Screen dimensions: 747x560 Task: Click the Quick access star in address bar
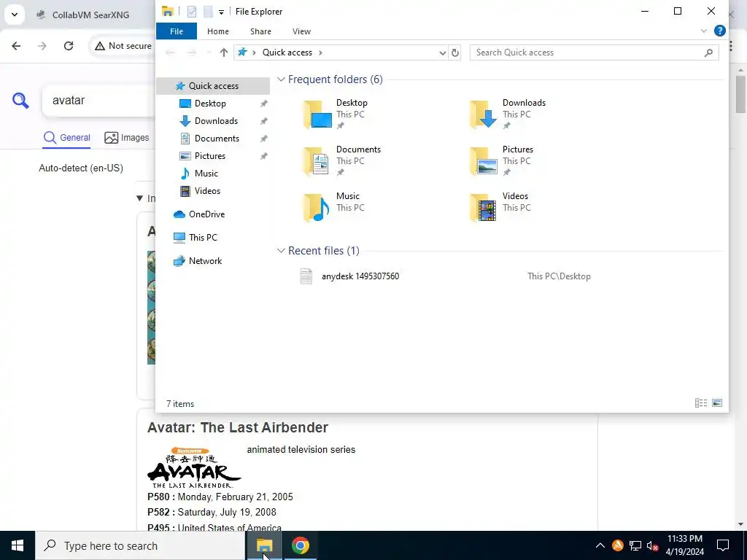coord(242,52)
